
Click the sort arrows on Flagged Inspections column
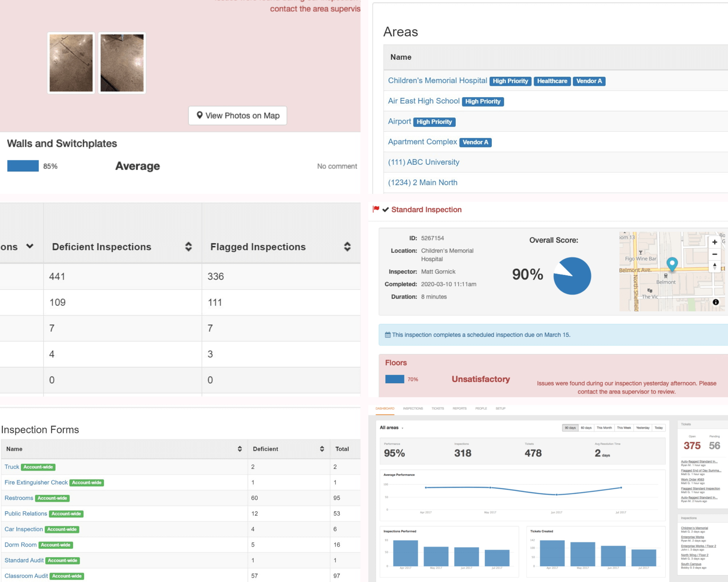click(x=347, y=247)
